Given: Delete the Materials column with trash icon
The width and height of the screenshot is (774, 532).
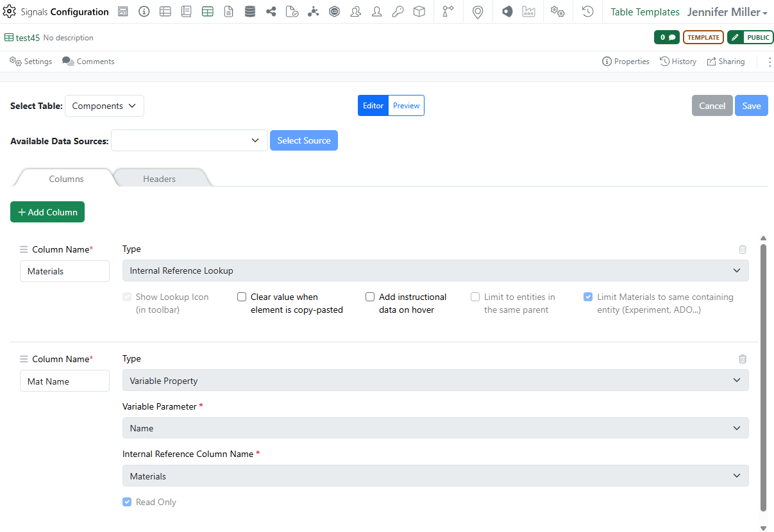Looking at the screenshot, I should [x=743, y=249].
